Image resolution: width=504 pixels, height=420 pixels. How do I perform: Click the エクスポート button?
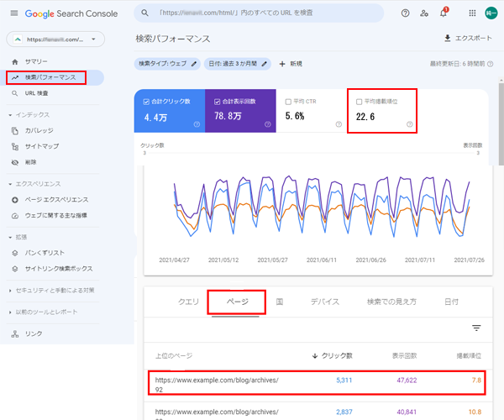(468, 39)
